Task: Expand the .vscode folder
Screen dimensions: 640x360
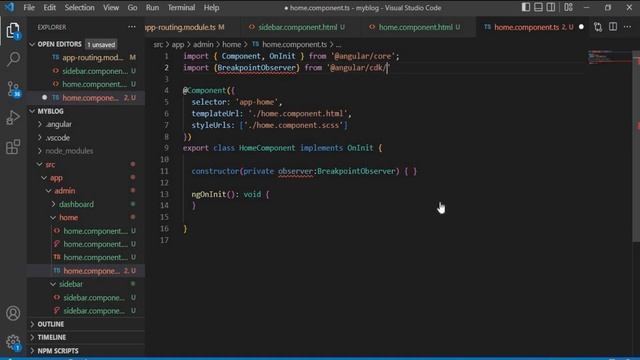Action: point(58,138)
